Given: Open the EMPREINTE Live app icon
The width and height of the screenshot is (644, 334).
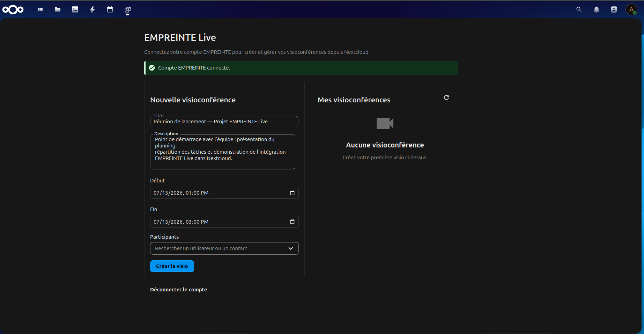Looking at the screenshot, I should coord(127,9).
